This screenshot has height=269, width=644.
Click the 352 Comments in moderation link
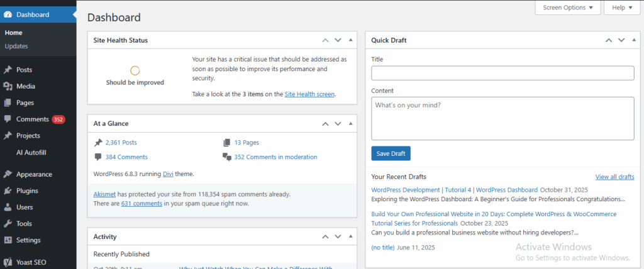click(275, 157)
